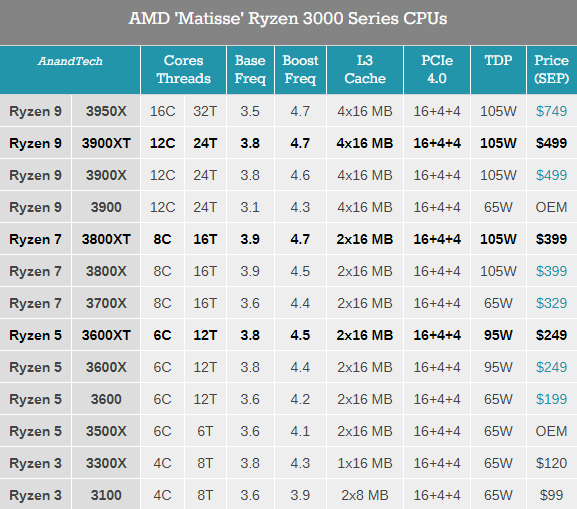Image resolution: width=577 pixels, height=509 pixels.
Task: Open the $329 price link for 3700X
Action: [x=551, y=303]
